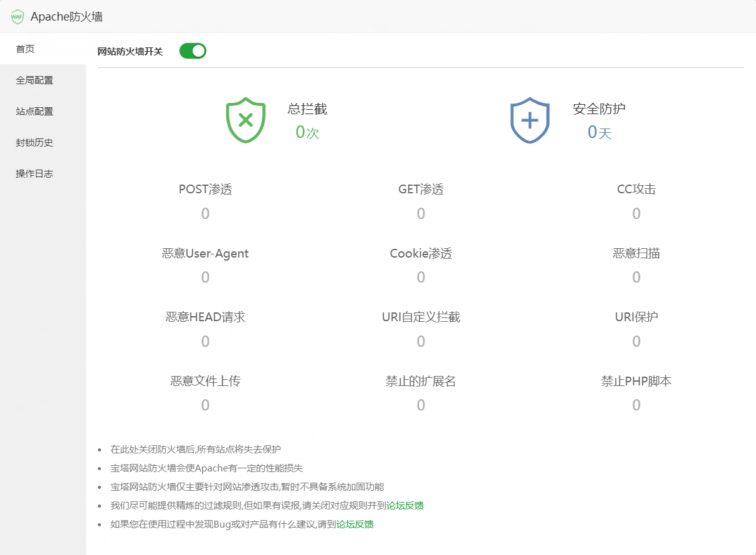This screenshot has width=756, height=555.
Task: Click the green shield X icon
Action: (246, 120)
